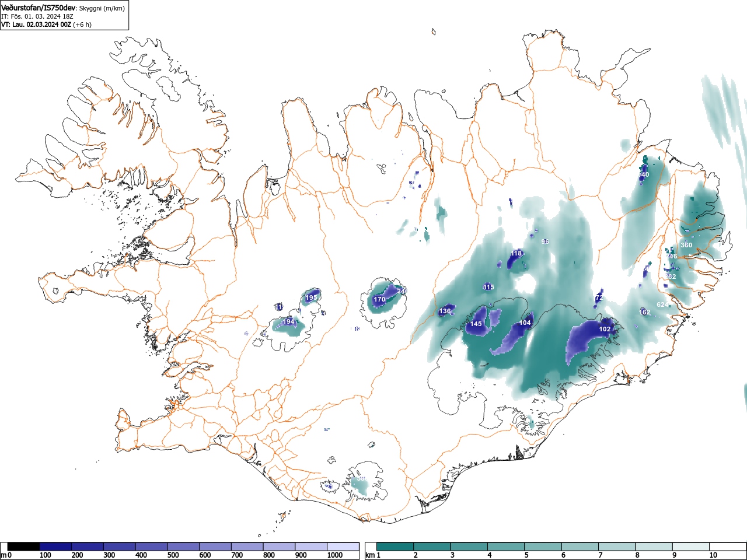Click the '118' visibility value on map
The width and height of the screenshot is (747, 560).
516,253
